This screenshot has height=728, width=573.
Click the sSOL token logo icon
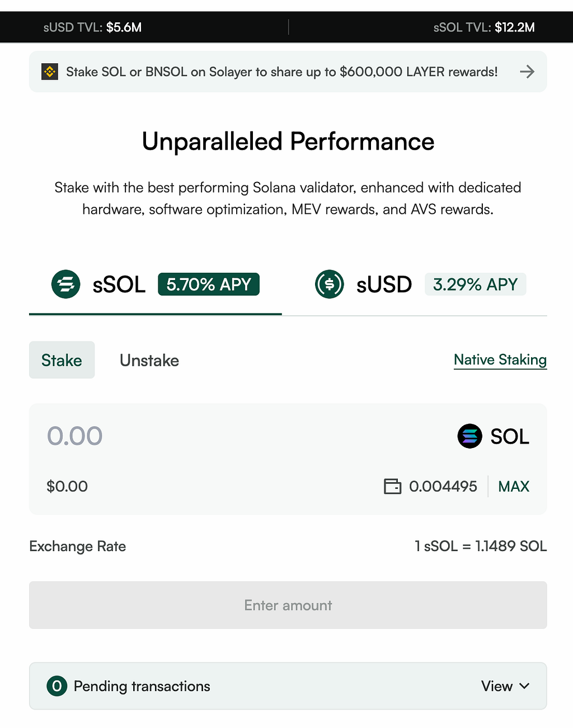tap(66, 284)
